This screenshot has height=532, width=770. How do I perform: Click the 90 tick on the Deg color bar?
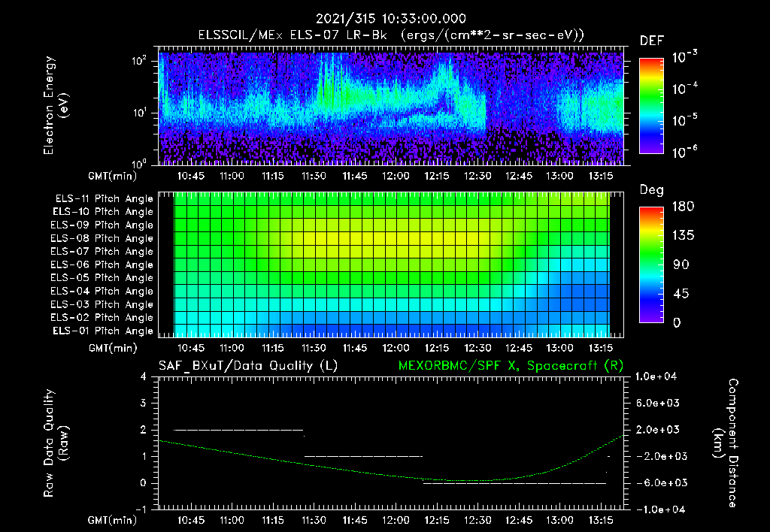pos(681,265)
